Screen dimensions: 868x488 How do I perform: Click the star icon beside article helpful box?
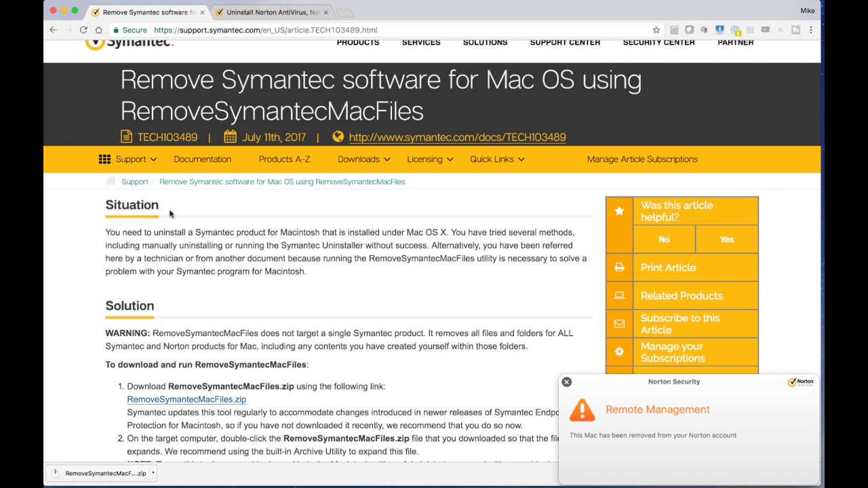(x=619, y=211)
